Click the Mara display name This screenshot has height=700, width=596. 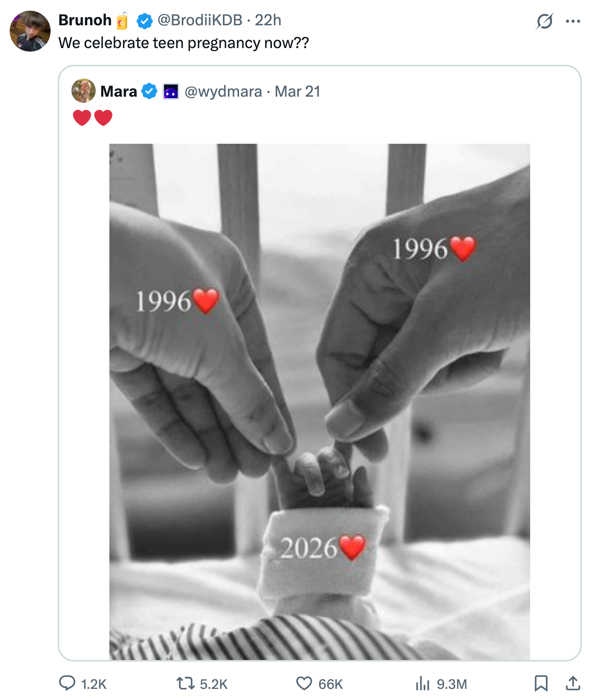pos(118,92)
